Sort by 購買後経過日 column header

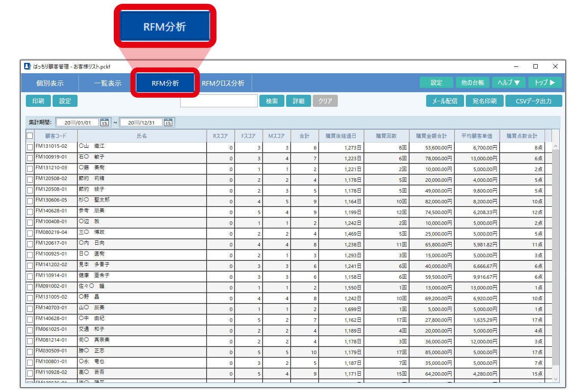[x=341, y=136]
